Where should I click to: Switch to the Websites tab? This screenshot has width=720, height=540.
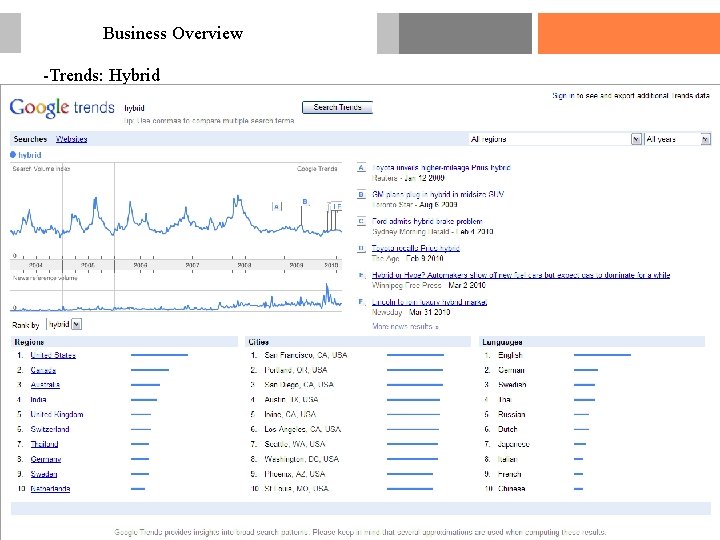(x=71, y=139)
